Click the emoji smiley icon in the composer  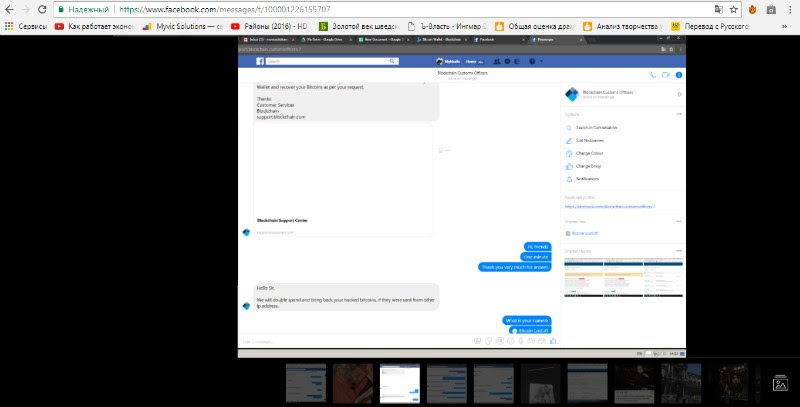click(x=510, y=341)
